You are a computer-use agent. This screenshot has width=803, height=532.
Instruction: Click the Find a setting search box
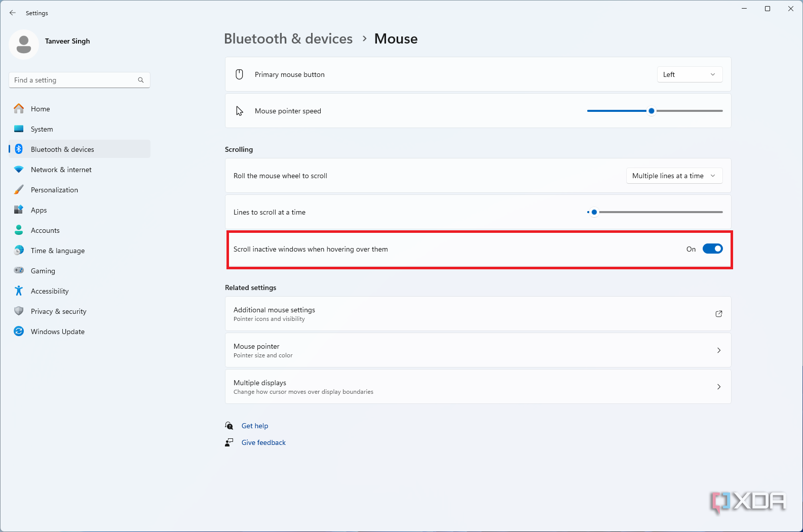coord(80,80)
